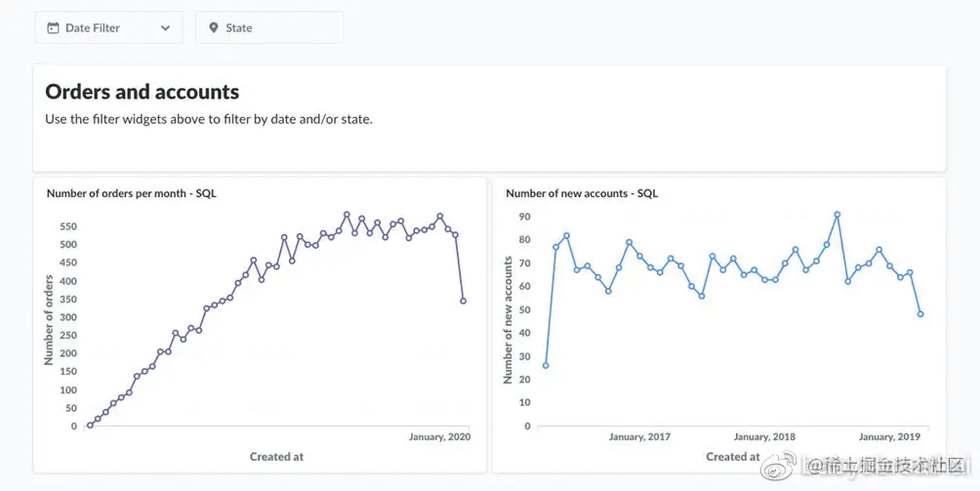Image resolution: width=980 pixels, height=491 pixels.
Task: Click the "Number of orders" y-axis title
Action: point(49,320)
